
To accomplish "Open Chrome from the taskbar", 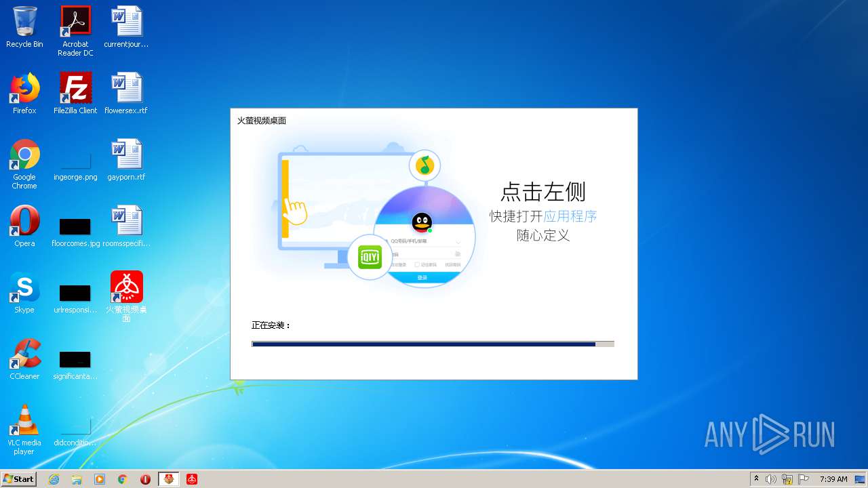I will [x=123, y=479].
